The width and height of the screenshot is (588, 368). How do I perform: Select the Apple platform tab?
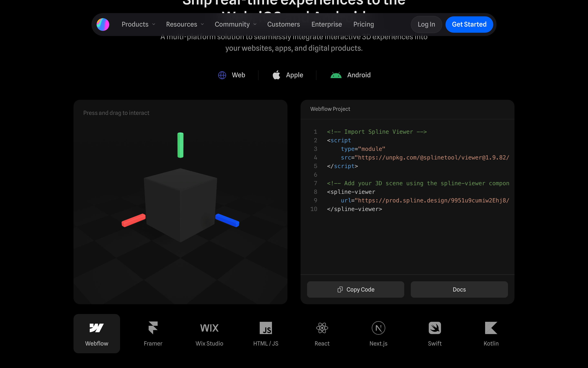tap(288, 75)
